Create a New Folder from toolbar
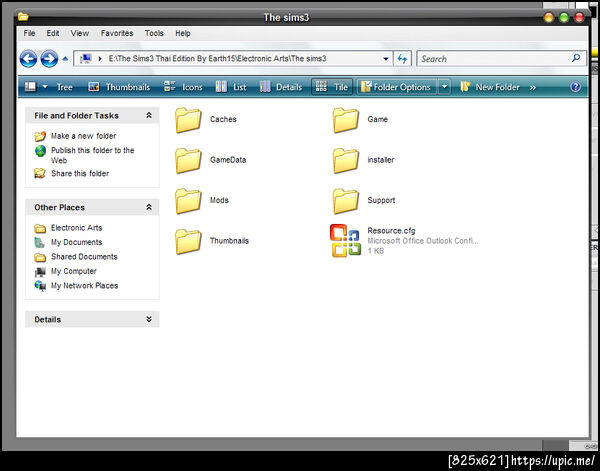The height and width of the screenshot is (471, 600). tap(490, 87)
